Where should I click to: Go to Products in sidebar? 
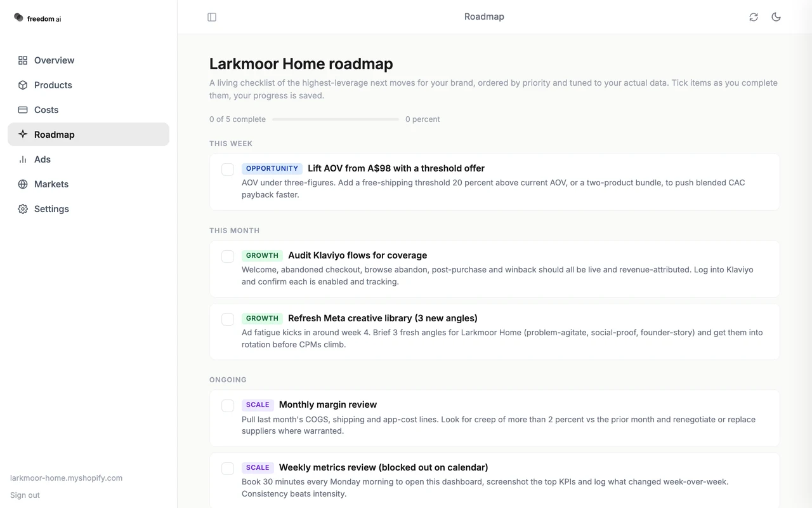click(x=88, y=85)
